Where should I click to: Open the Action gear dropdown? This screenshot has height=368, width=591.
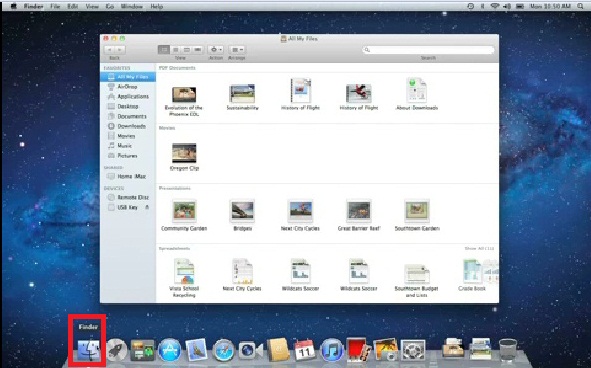point(216,49)
